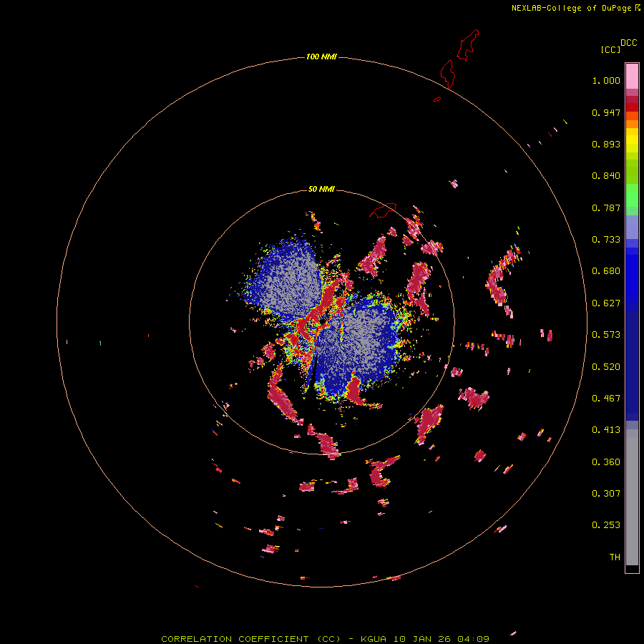Click the 50 NMI range ring label
Viewport: 644px width, 644px height.
pyautogui.click(x=321, y=189)
